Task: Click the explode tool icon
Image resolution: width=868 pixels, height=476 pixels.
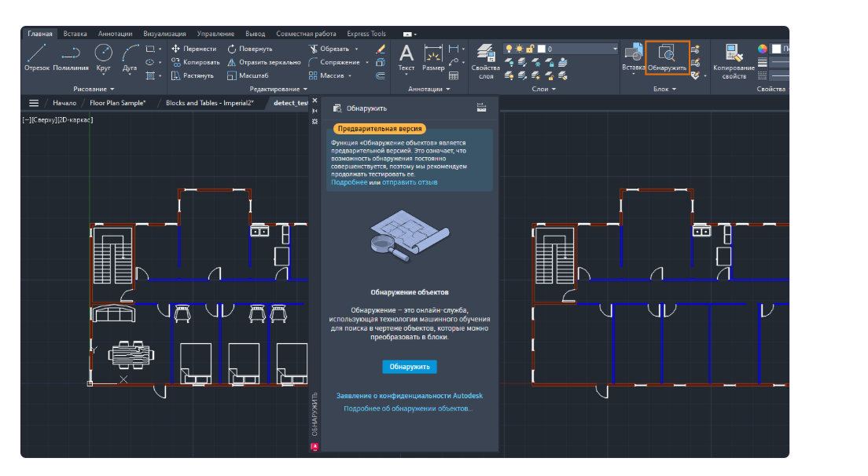Action: [381, 62]
